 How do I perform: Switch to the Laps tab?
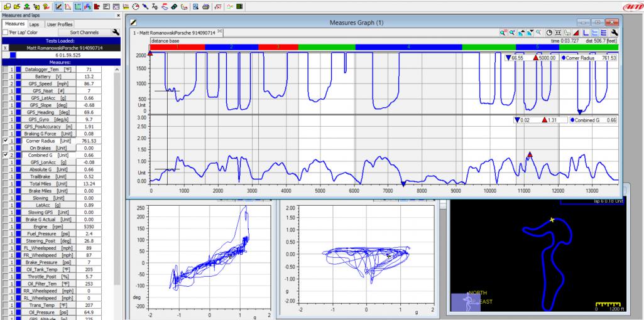tap(34, 24)
